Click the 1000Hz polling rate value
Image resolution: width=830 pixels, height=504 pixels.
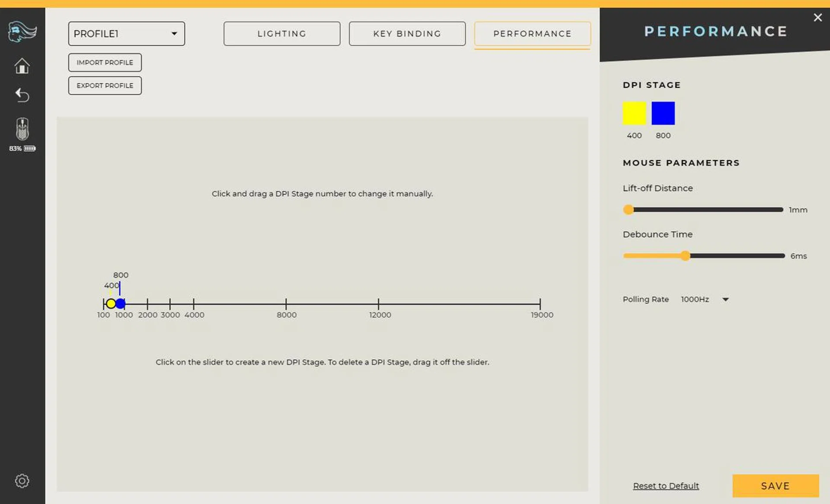point(695,299)
